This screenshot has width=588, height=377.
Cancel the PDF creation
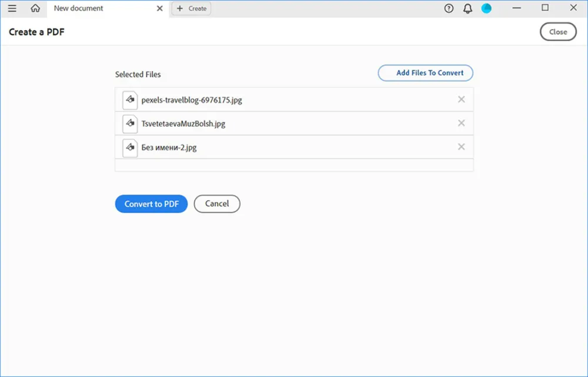click(x=217, y=204)
